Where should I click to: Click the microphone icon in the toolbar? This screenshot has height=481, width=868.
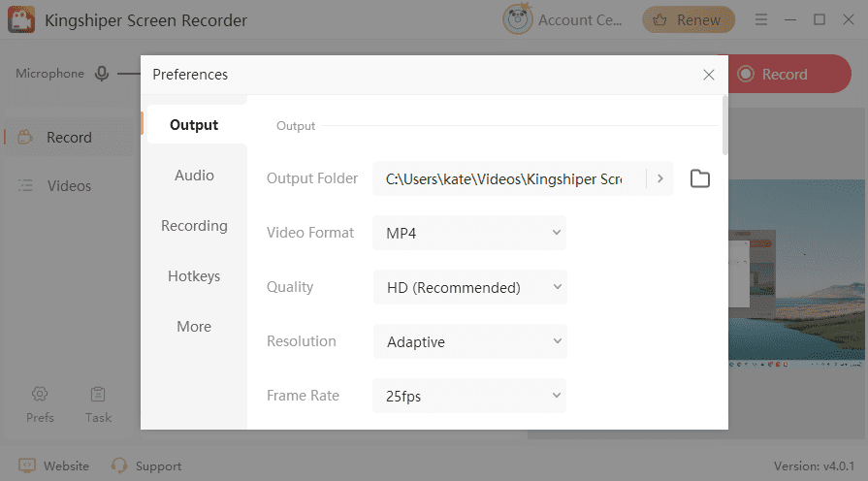click(102, 74)
